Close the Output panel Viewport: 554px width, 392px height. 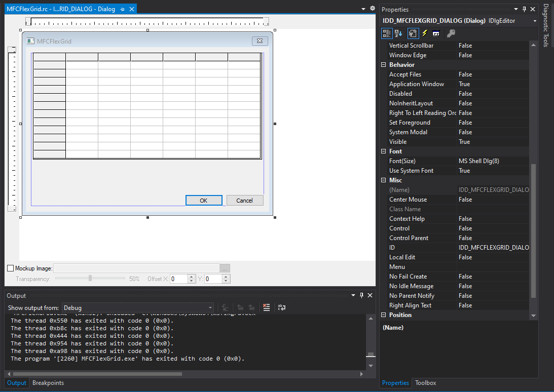click(370, 295)
